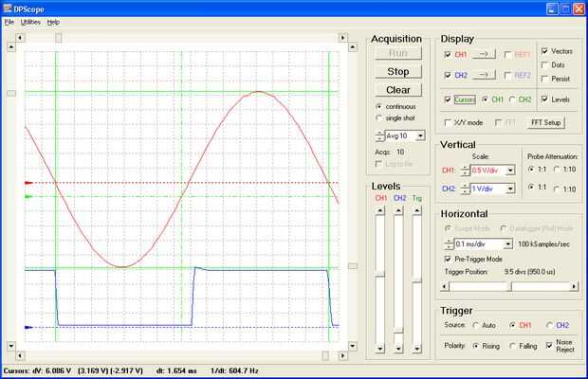Step the timebase spinner beside 0.1 ms/div
This screenshot has width=588, height=379.
click(x=450, y=244)
